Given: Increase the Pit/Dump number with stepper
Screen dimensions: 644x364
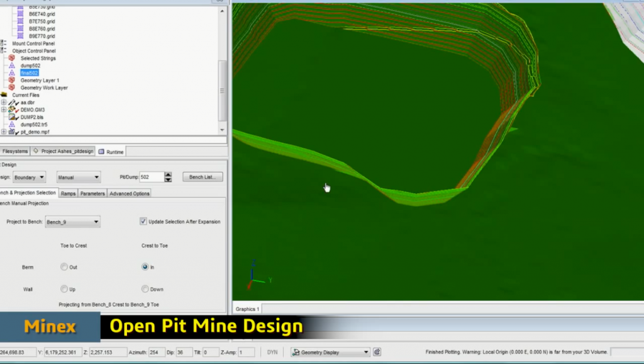Looking at the screenshot, I should click(168, 175).
